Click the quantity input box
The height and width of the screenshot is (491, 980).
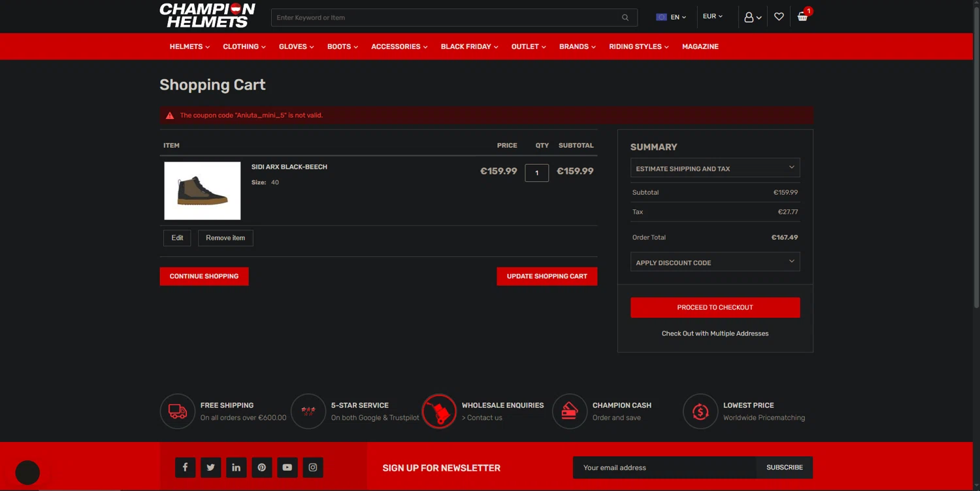(x=537, y=173)
